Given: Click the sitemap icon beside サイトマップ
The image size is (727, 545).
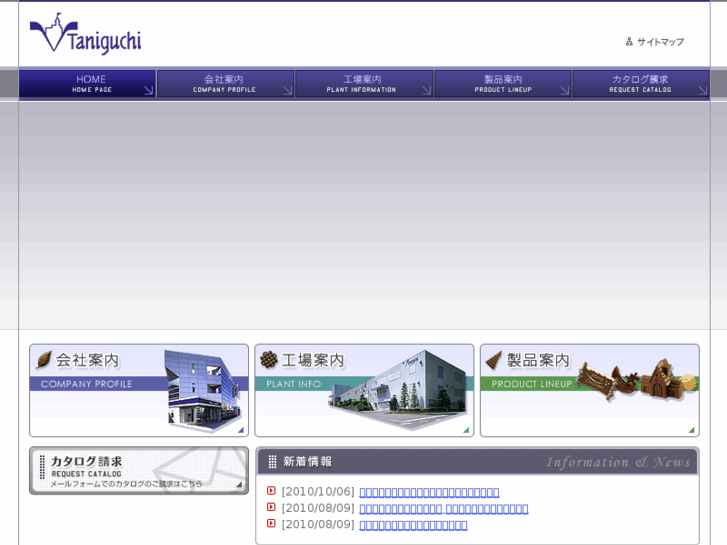Looking at the screenshot, I should 629,42.
